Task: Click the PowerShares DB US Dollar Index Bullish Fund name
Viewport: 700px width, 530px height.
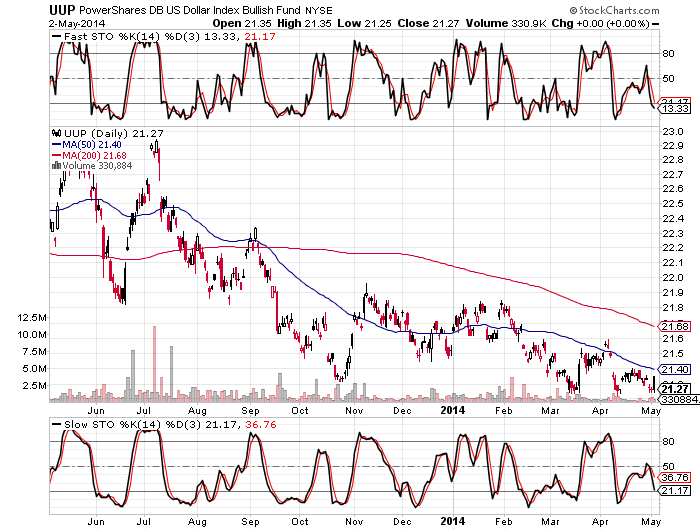Action: point(191,10)
